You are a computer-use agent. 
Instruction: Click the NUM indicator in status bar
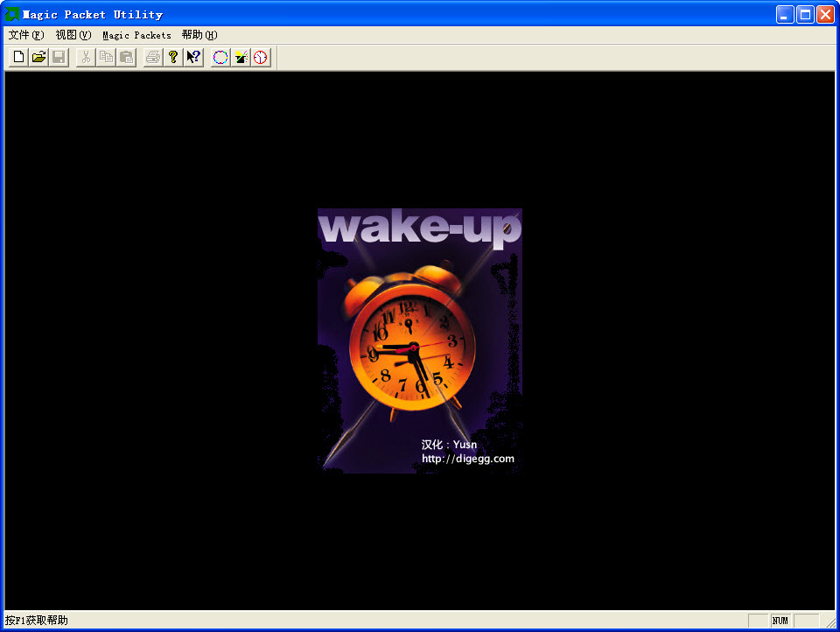pos(780,621)
